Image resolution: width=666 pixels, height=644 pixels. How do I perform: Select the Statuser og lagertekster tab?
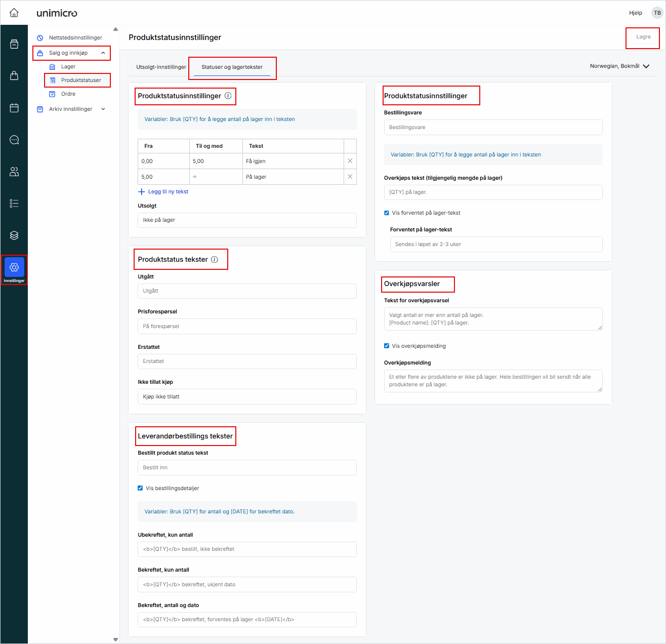click(232, 66)
